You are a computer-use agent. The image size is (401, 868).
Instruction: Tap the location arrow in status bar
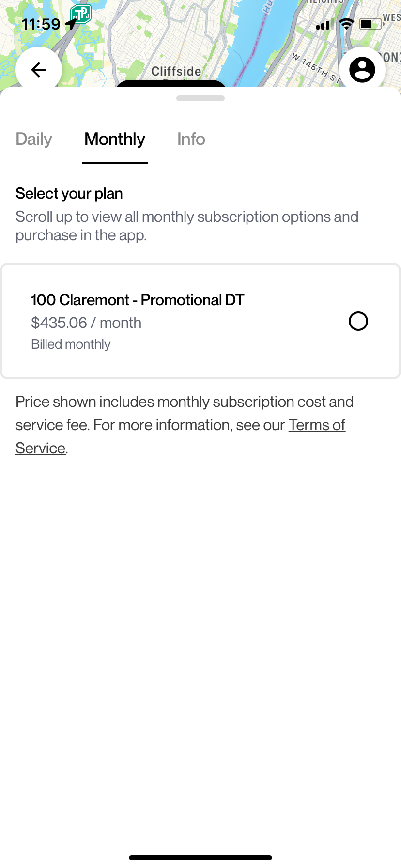click(71, 24)
